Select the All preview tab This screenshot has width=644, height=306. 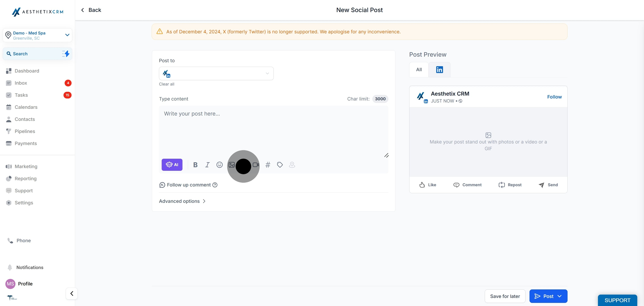[x=419, y=70]
